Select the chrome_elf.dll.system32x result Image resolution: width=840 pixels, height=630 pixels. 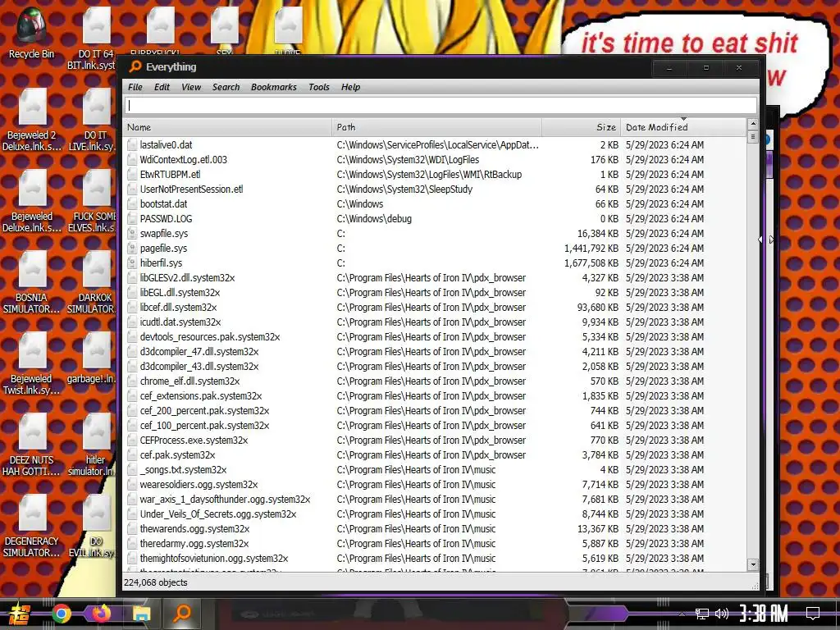pyautogui.click(x=189, y=381)
